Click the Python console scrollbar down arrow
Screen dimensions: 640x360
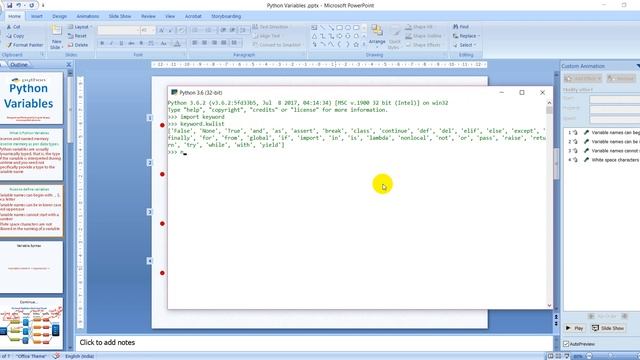549,305
